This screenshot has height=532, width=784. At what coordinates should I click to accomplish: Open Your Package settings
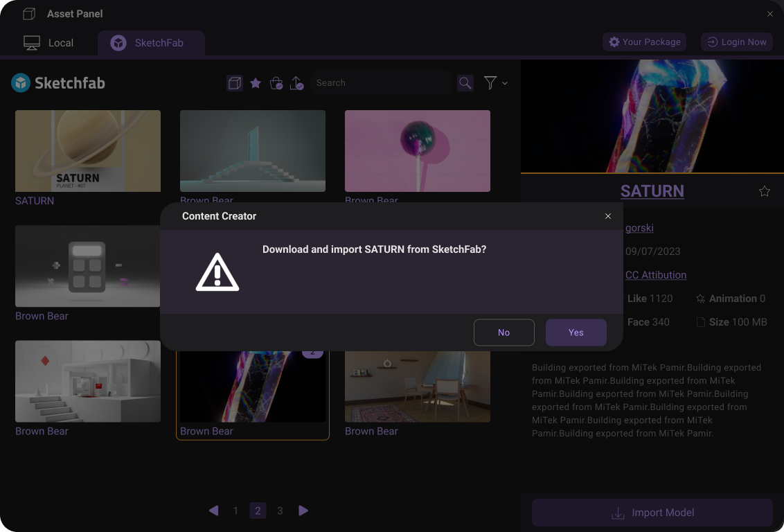644,42
